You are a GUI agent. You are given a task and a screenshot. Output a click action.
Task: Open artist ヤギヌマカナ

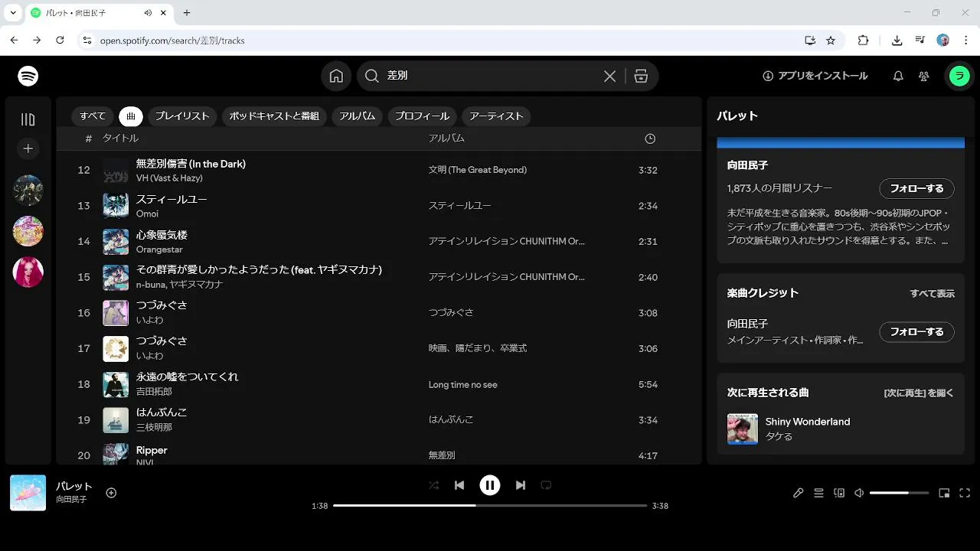click(x=195, y=285)
